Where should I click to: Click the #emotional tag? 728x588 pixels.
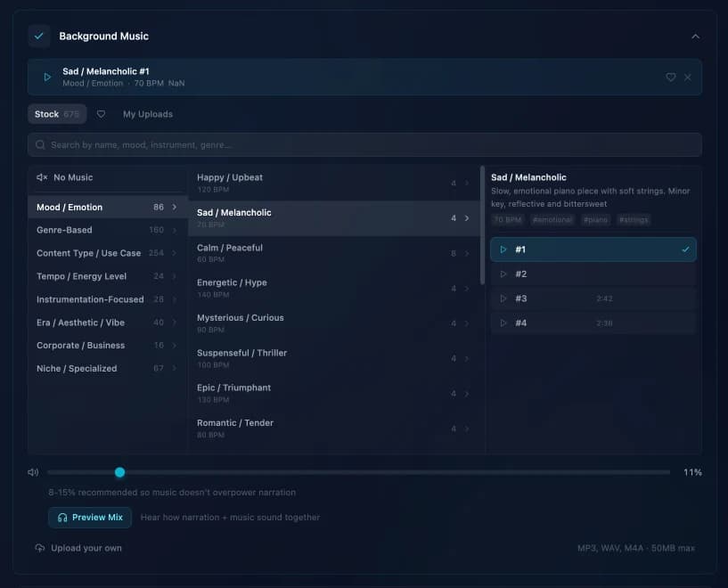tap(552, 220)
